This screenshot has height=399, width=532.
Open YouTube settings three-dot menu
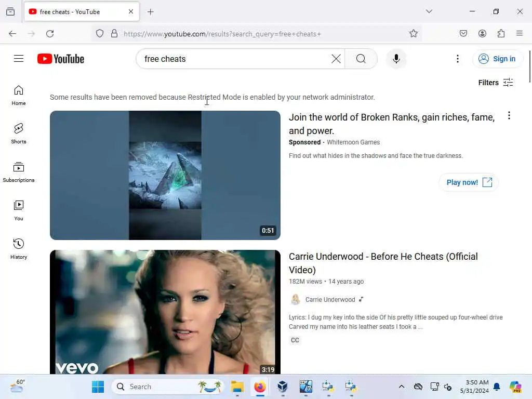point(457,59)
